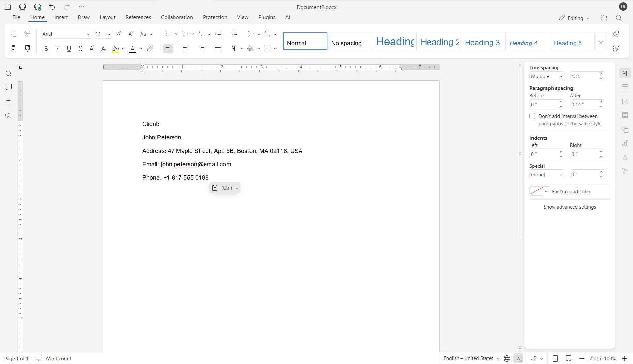
Task: Switch to the Insert tab
Action: pos(61,17)
